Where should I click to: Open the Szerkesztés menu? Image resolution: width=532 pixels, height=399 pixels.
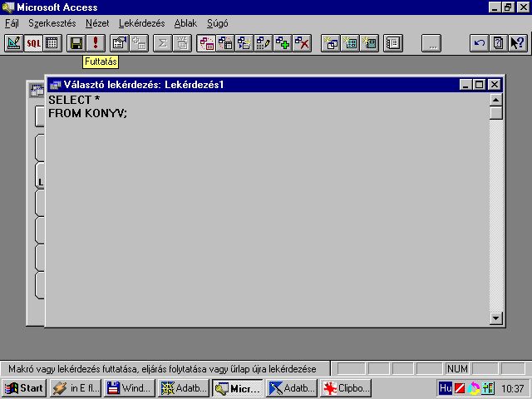pos(52,23)
